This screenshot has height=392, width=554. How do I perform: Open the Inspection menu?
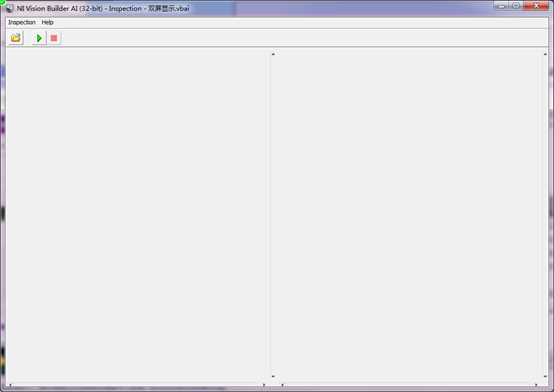pyautogui.click(x=22, y=22)
